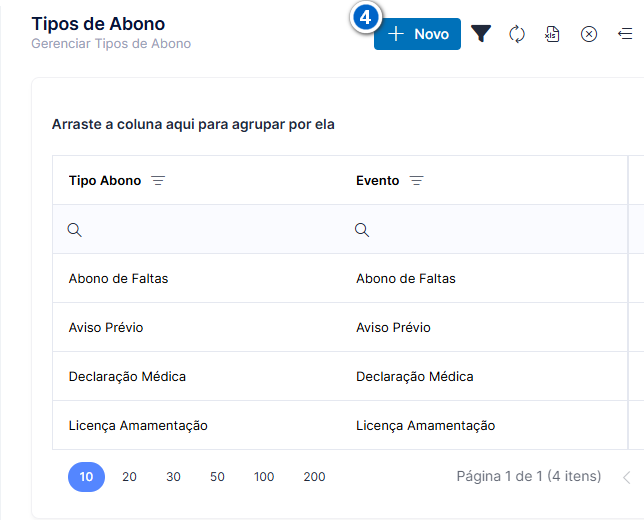Clear filters with the circled X icon
The width and height of the screenshot is (644, 520).
click(589, 34)
